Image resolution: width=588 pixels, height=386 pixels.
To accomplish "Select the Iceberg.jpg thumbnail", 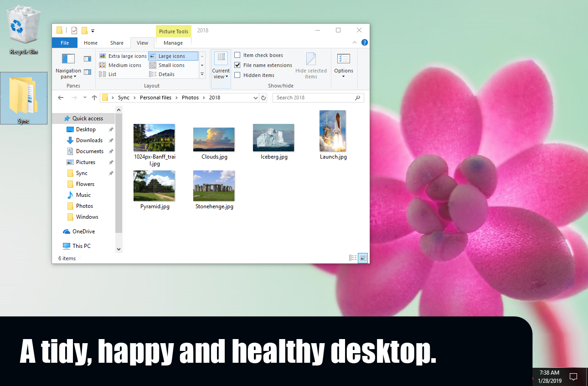I will click(x=273, y=137).
